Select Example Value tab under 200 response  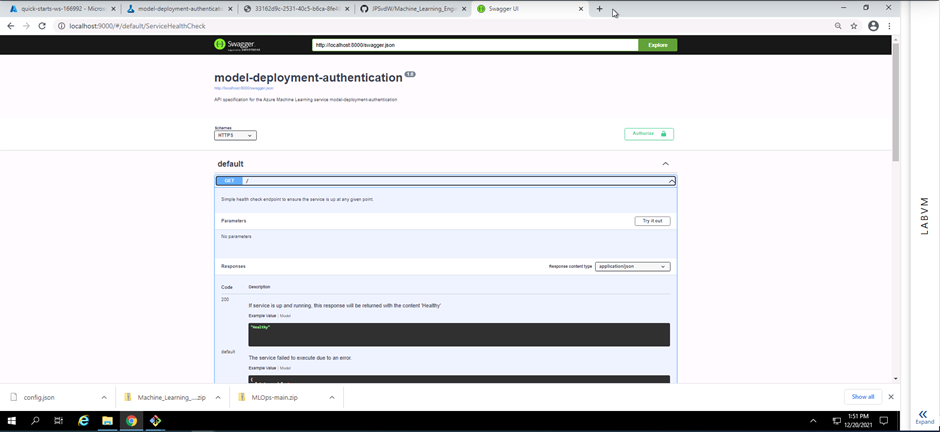(x=263, y=316)
